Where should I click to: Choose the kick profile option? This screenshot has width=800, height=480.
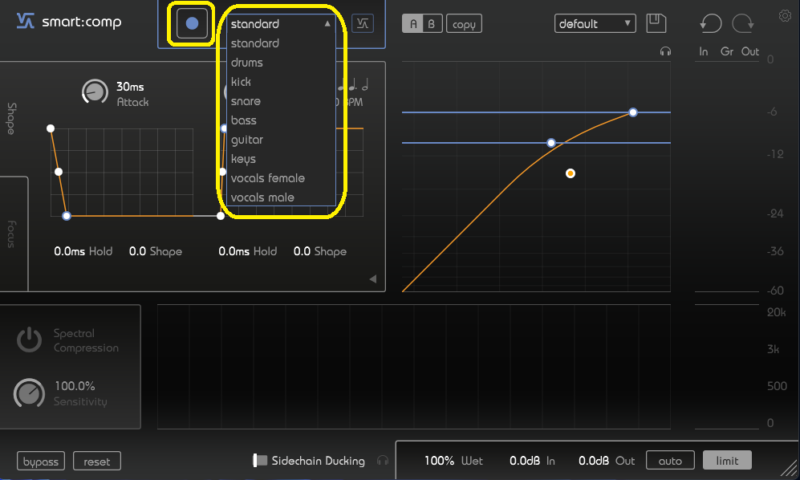[x=241, y=82]
